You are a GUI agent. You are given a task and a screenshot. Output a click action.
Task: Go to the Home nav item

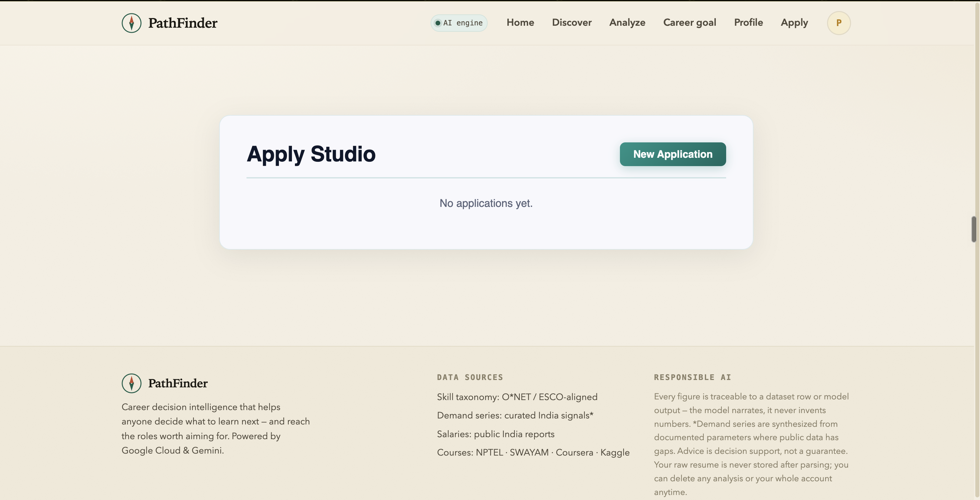point(520,22)
